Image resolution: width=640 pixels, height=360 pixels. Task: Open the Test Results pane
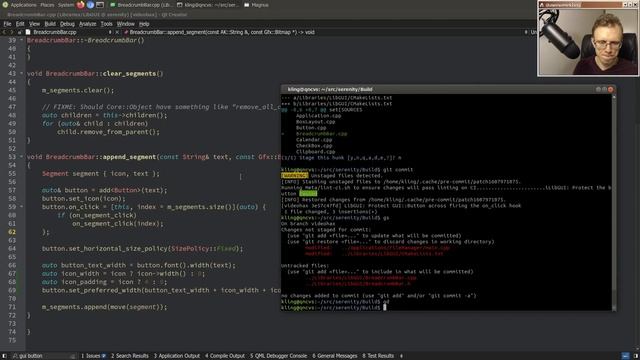coord(378,356)
